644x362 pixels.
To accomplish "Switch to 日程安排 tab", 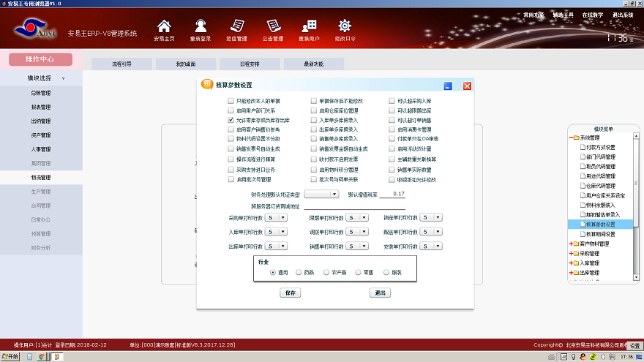I will tap(250, 64).
